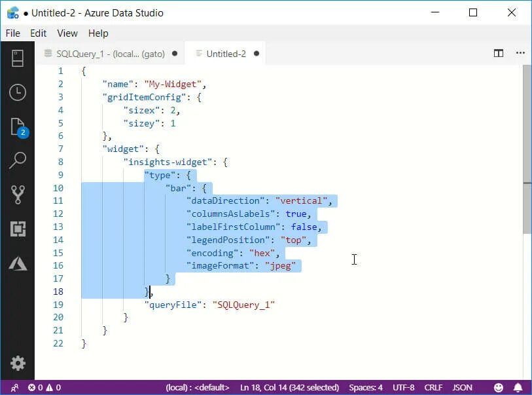
Task: Click the feedback smiley icon
Action: [x=499, y=388]
